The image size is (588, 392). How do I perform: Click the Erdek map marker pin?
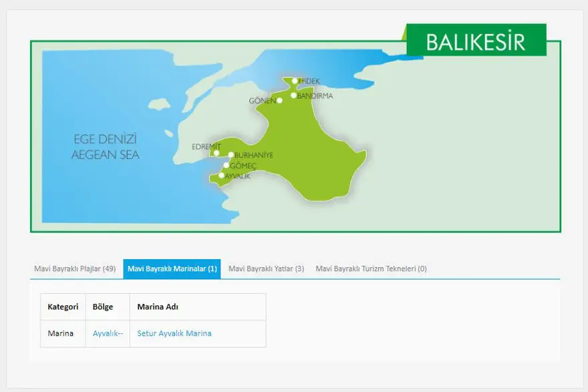coord(294,80)
